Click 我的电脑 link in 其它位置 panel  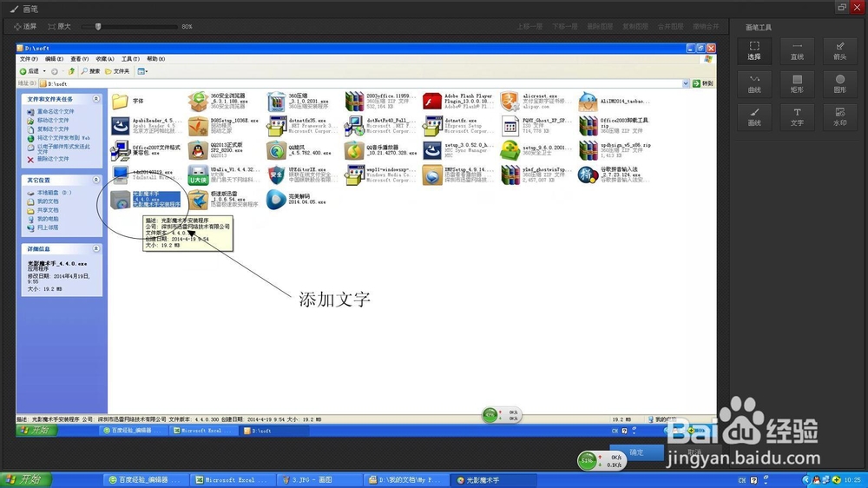[48, 219]
